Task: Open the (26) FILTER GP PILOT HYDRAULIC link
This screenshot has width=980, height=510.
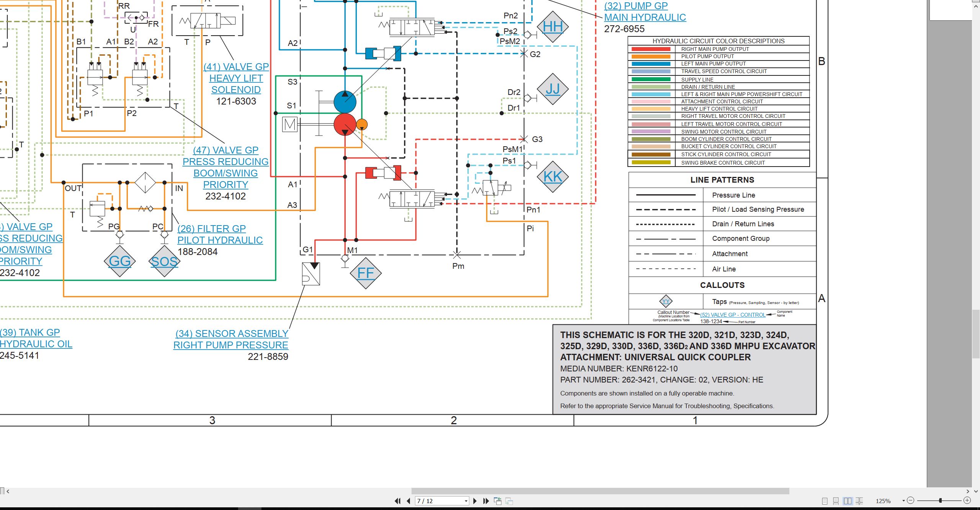Action: click(x=220, y=234)
